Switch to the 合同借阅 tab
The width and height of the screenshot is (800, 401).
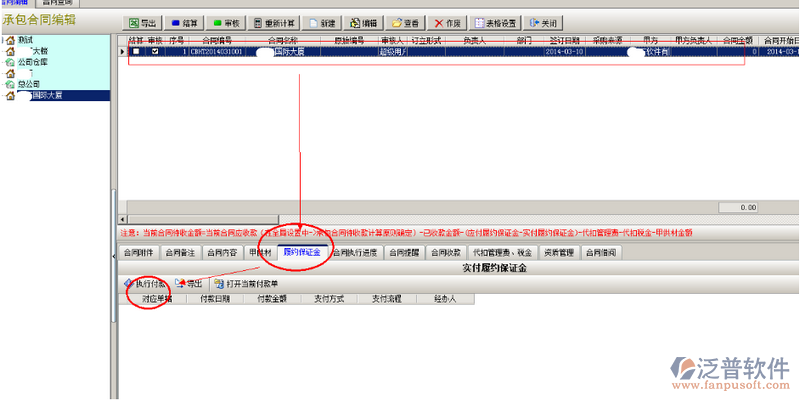coord(601,253)
